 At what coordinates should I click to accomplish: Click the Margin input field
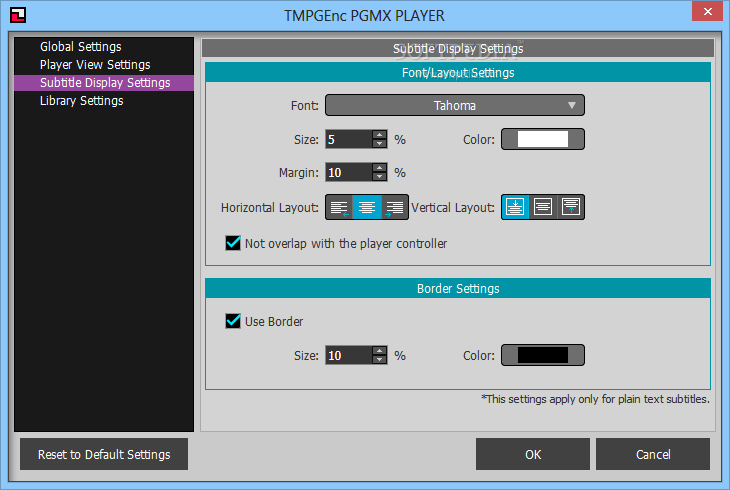tap(349, 172)
